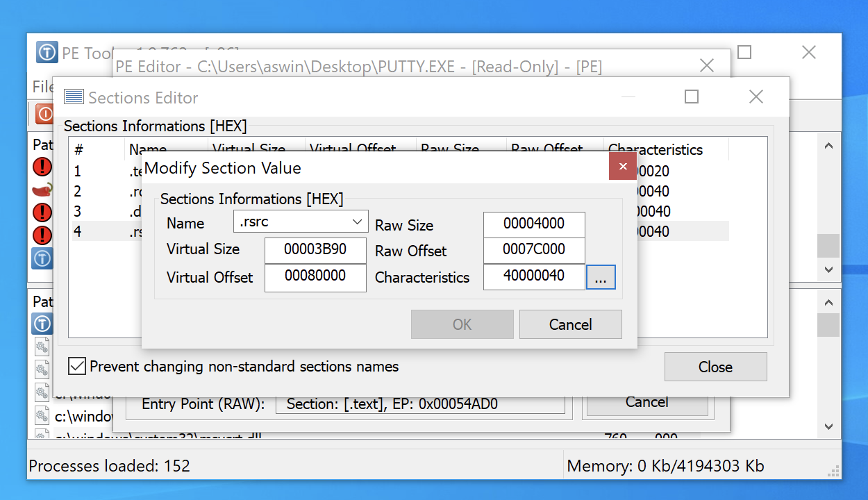The image size is (868, 500).
Task: Click the Virtual Size hex field
Action: coord(315,249)
